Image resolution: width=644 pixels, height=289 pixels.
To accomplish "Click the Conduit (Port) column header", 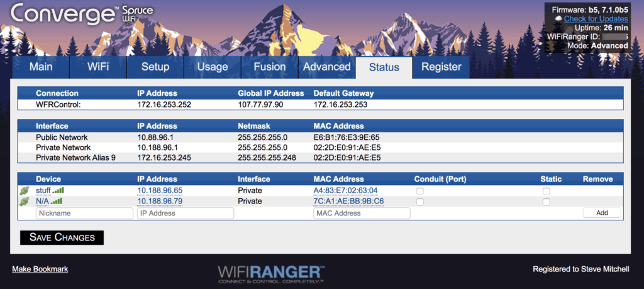I will click(x=440, y=179).
